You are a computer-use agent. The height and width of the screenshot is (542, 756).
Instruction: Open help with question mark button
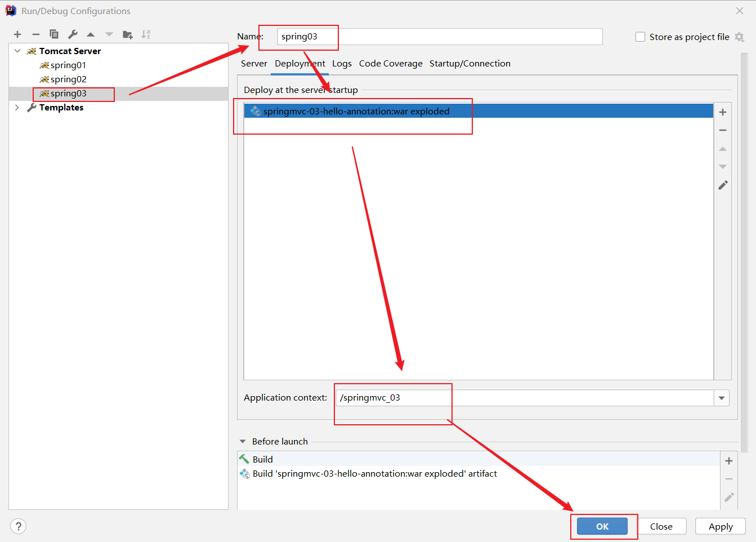[x=19, y=526]
